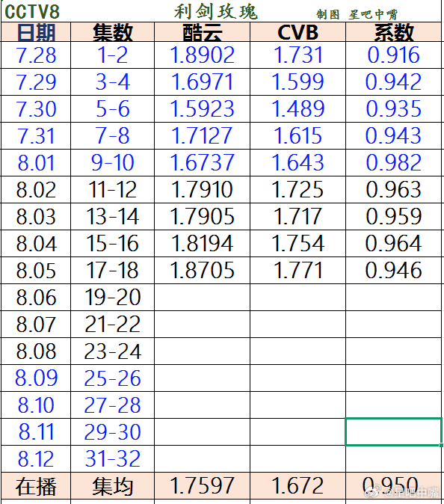This screenshot has height=504, width=444.
Task: Select coefficient value 0.946
Action: click(x=394, y=270)
